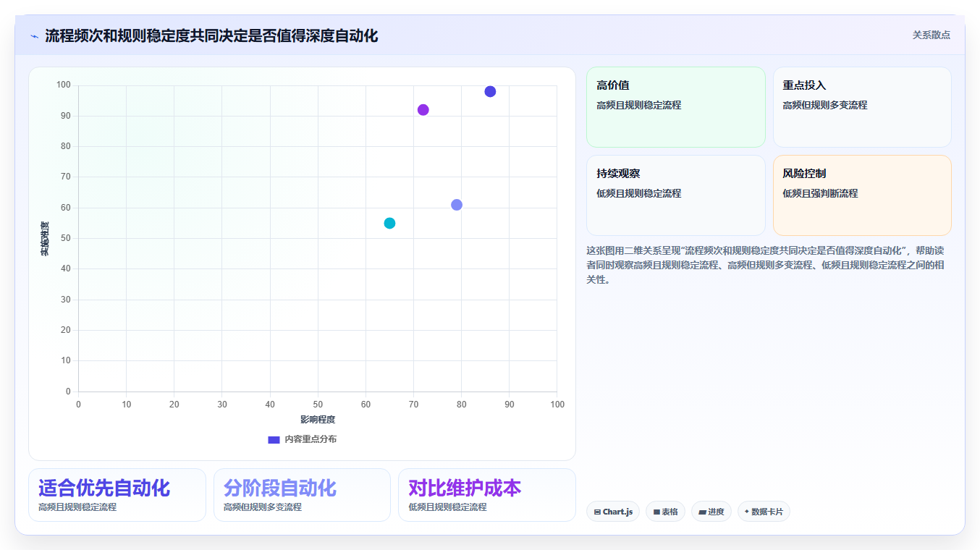Select the cyan scatter point near 55
The height and width of the screenshot is (550, 980).
click(x=389, y=223)
